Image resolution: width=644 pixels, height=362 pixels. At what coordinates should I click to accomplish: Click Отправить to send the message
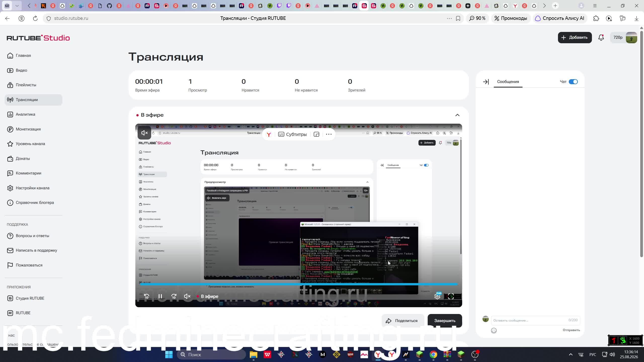point(571,330)
